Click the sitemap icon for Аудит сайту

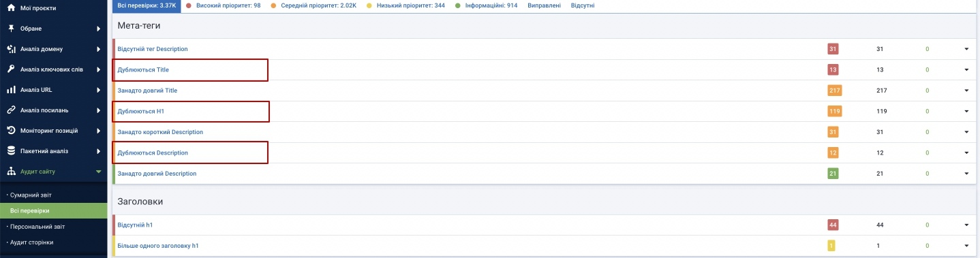[11, 172]
